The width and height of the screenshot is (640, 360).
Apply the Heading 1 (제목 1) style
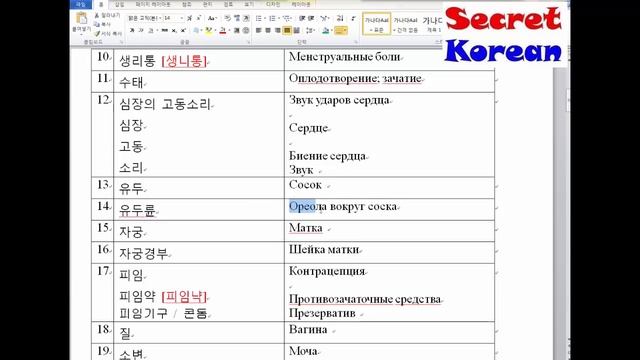[432, 24]
